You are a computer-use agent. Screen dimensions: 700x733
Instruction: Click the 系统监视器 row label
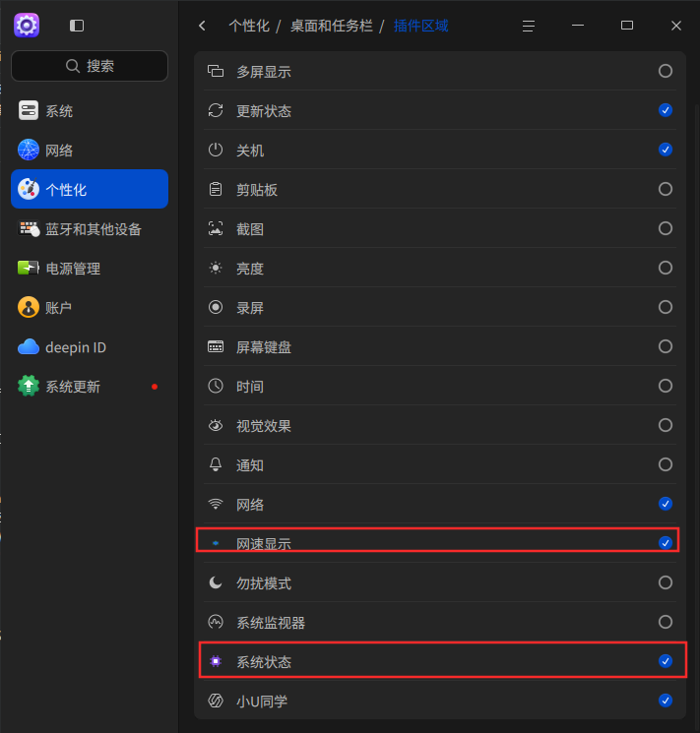pos(271,622)
